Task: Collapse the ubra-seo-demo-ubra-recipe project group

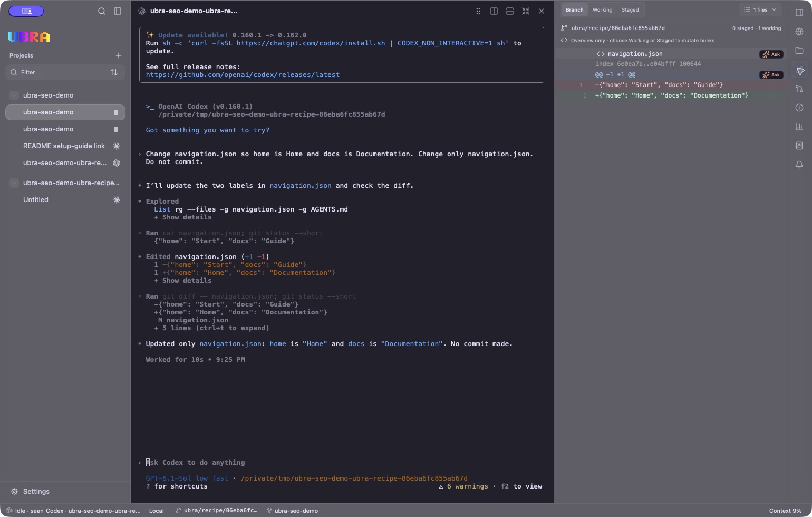Action: pos(14,183)
